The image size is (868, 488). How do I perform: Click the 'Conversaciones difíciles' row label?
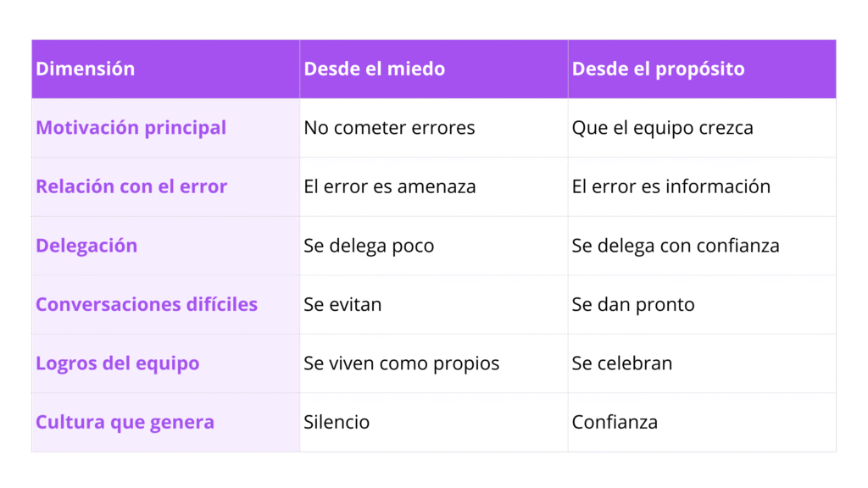click(x=147, y=304)
